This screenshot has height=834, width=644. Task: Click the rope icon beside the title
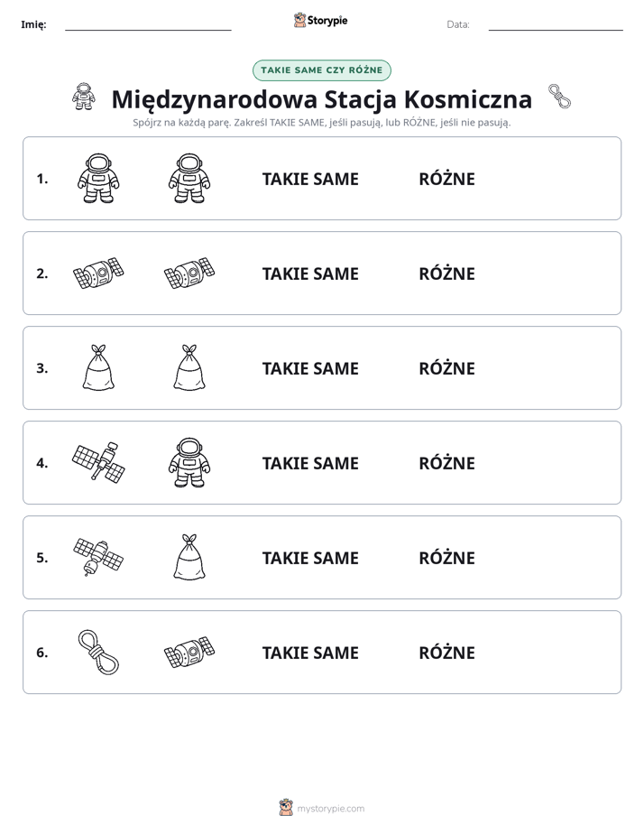point(559,97)
